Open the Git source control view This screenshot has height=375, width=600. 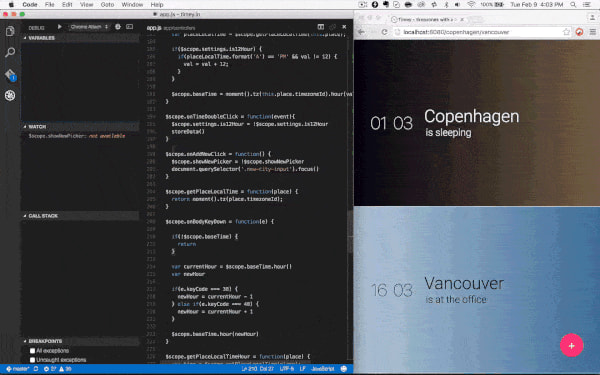click(x=10, y=74)
